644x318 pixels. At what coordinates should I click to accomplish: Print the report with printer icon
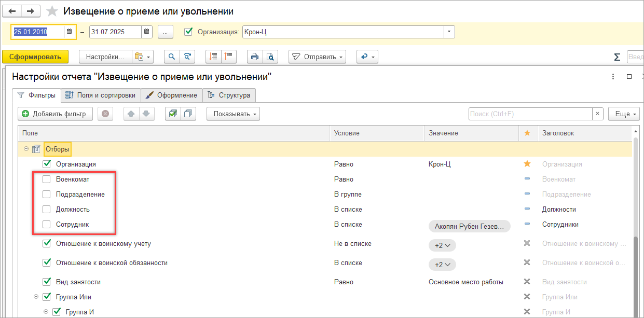click(254, 57)
